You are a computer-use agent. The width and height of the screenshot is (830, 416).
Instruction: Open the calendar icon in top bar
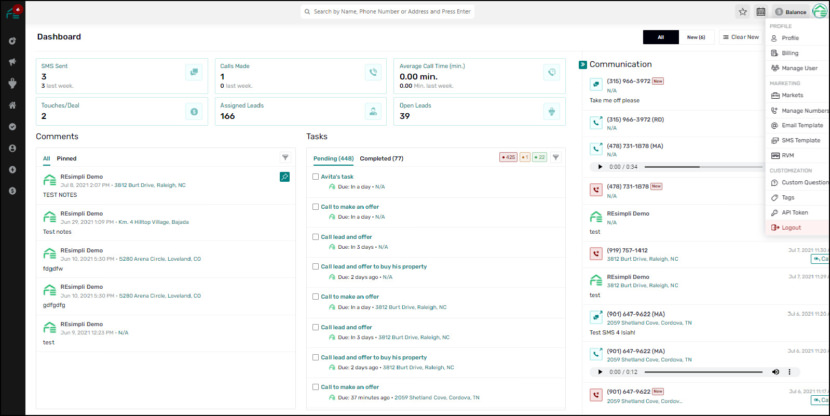coord(761,12)
